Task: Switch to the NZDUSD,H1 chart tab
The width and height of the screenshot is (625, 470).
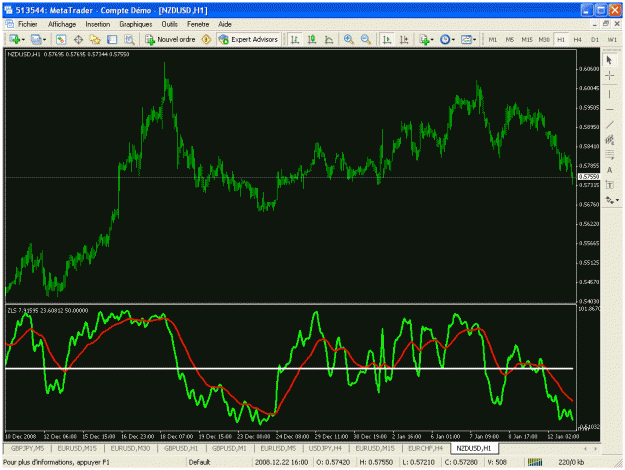Action: [474, 448]
